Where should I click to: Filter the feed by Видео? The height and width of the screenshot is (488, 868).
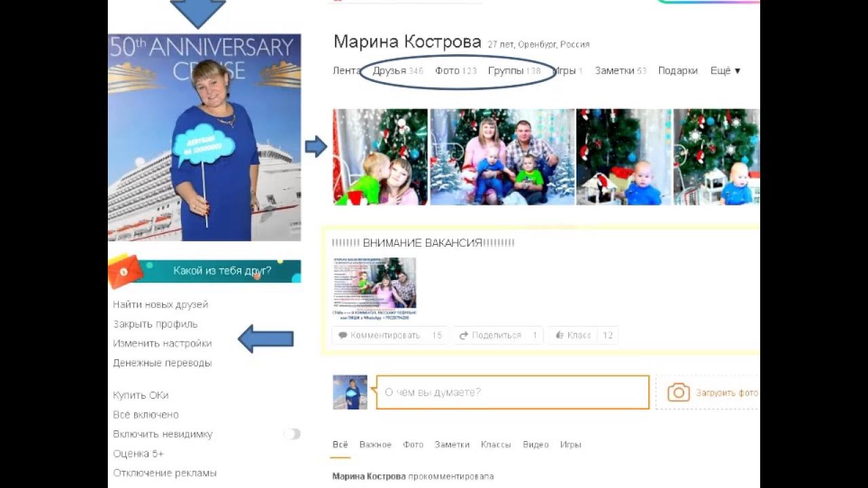(x=536, y=445)
